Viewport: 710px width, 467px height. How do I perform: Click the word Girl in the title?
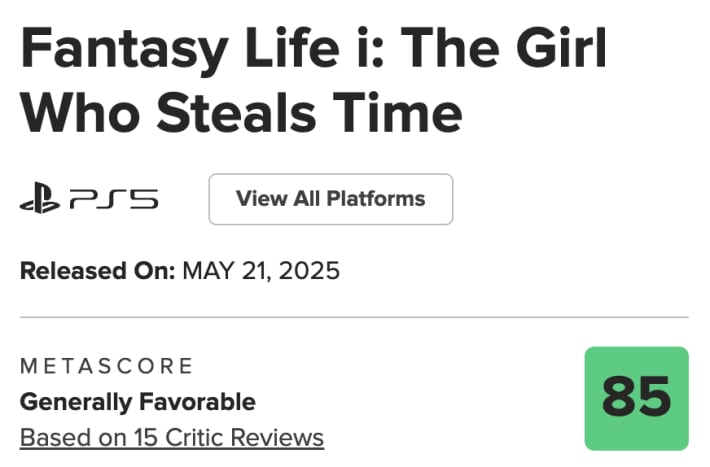pos(561,48)
